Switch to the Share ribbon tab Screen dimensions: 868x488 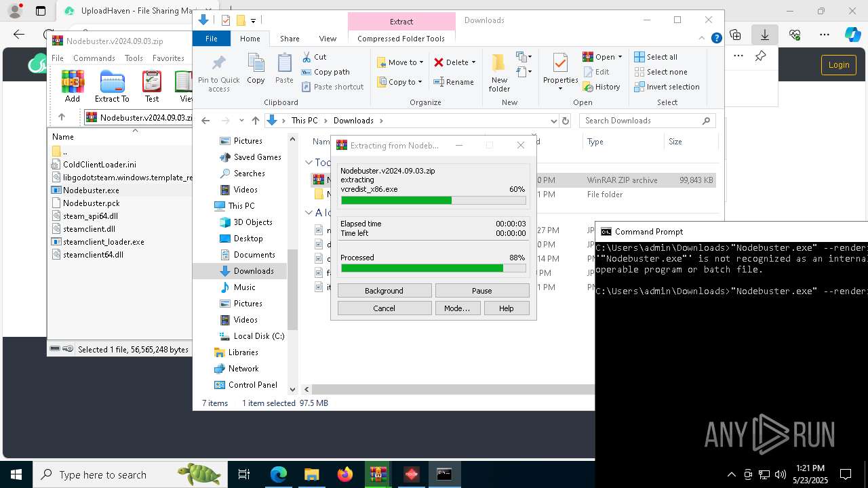[290, 39]
